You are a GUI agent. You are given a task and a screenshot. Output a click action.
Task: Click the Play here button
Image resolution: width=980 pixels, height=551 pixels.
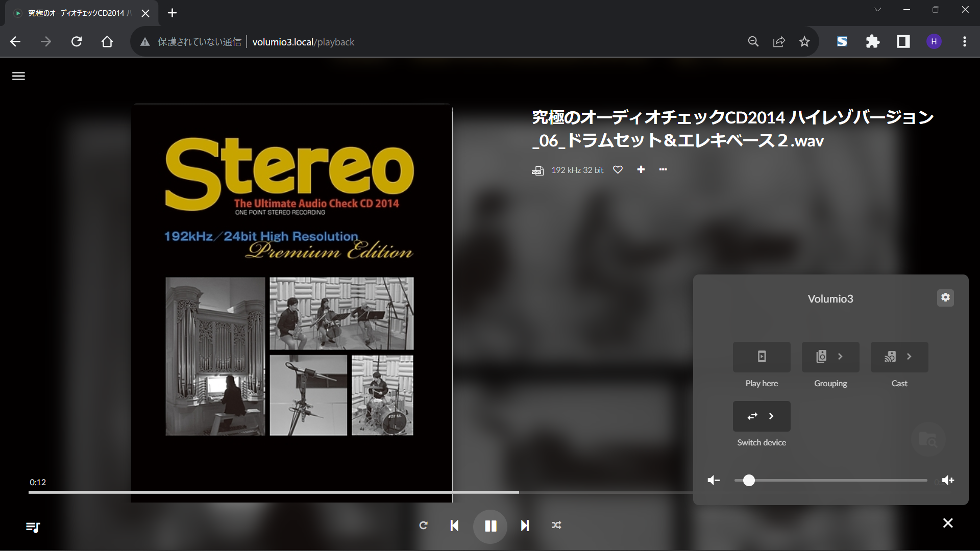pyautogui.click(x=762, y=357)
